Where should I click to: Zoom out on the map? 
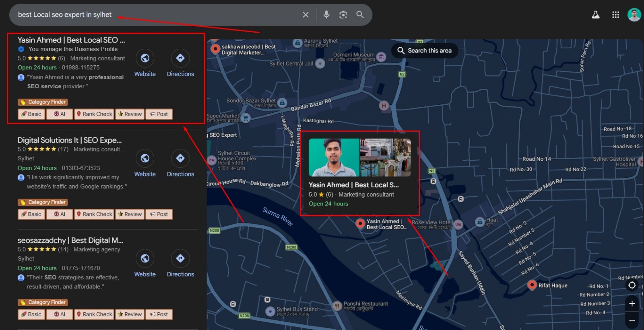pyautogui.click(x=632, y=321)
